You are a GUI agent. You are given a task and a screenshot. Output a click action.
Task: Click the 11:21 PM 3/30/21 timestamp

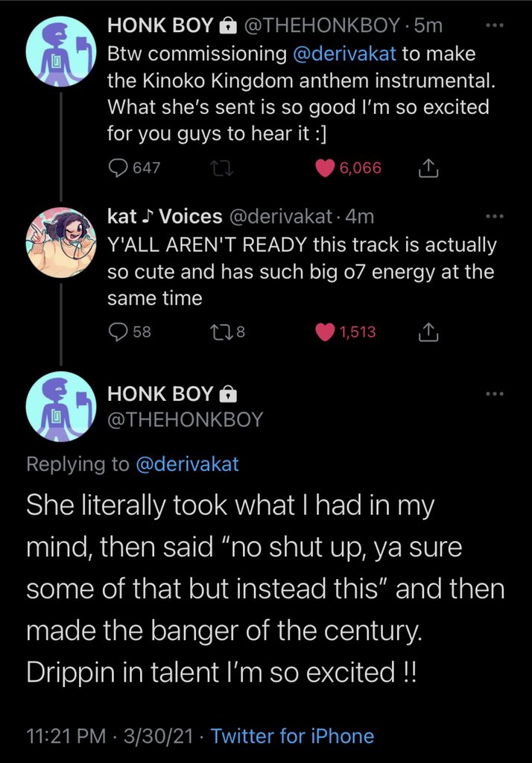pos(110,737)
